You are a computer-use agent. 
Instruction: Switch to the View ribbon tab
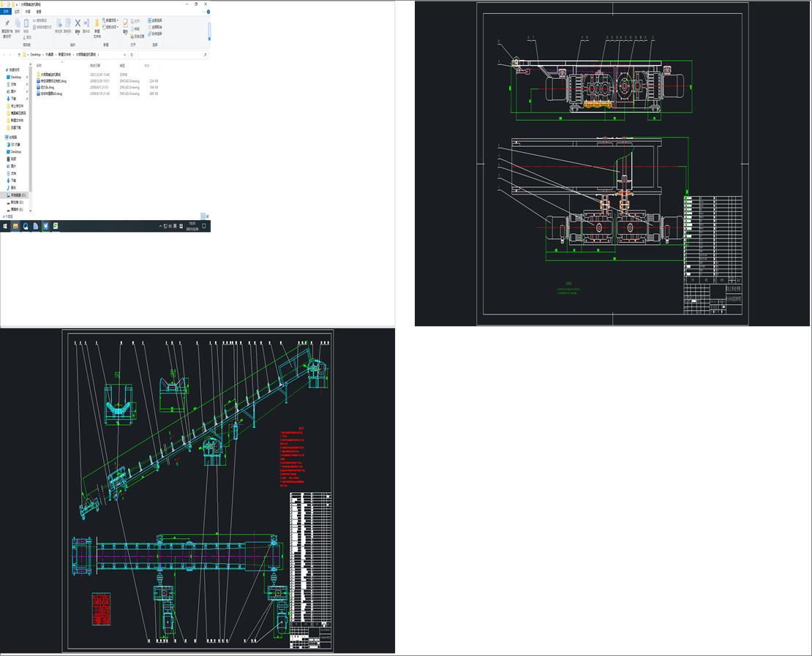click(39, 12)
